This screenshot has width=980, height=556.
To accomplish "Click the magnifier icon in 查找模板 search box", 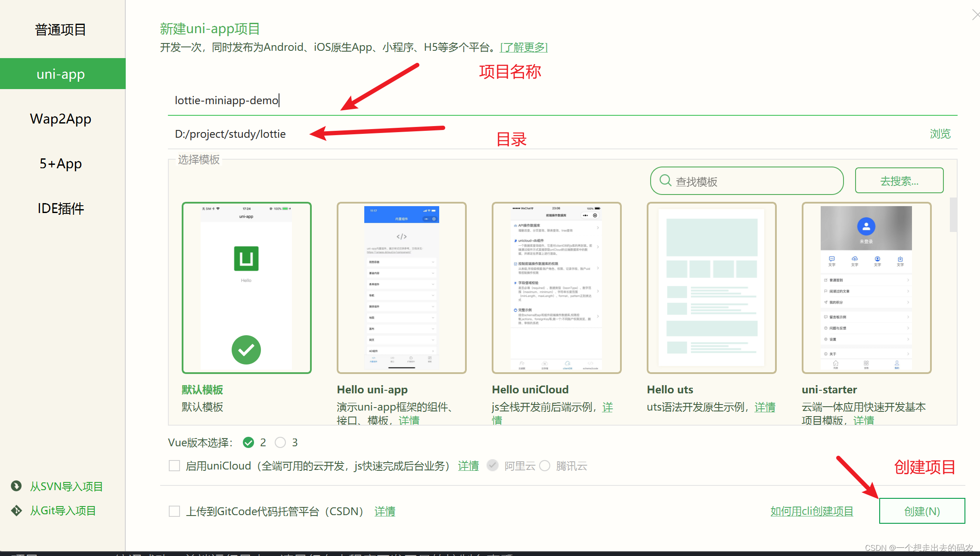I will tap(665, 181).
